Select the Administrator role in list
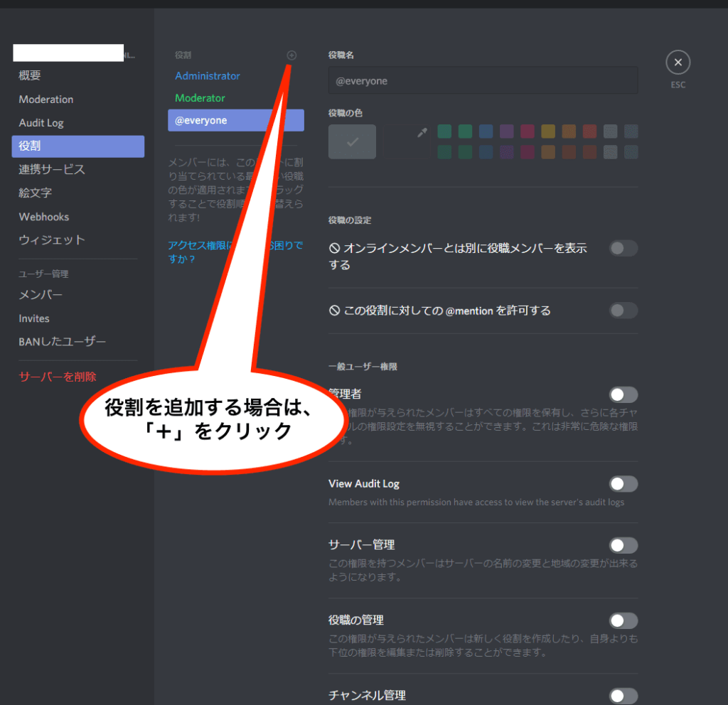Image resolution: width=728 pixels, height=705 pixels. pyautogui.click(x=208, y=76)
